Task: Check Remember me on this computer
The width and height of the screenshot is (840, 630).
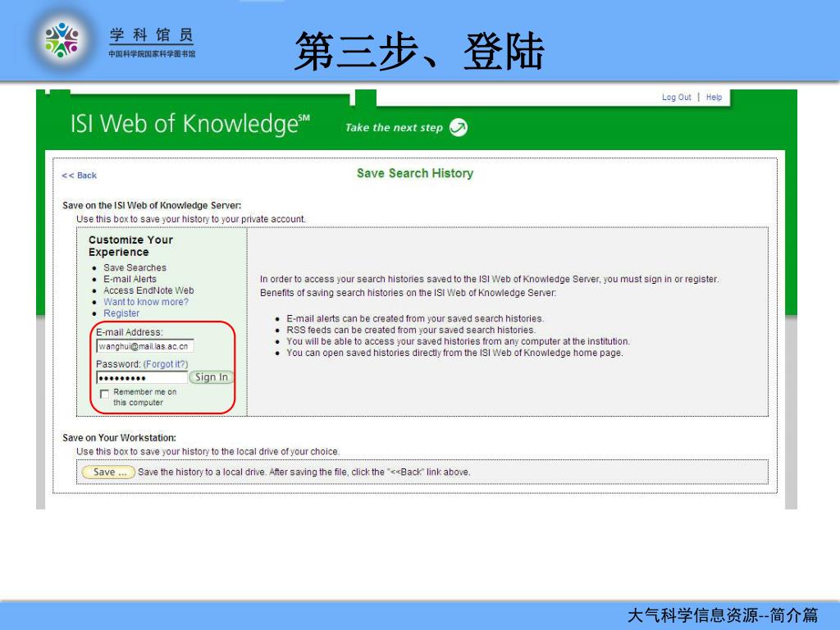Action: point(104,394)
